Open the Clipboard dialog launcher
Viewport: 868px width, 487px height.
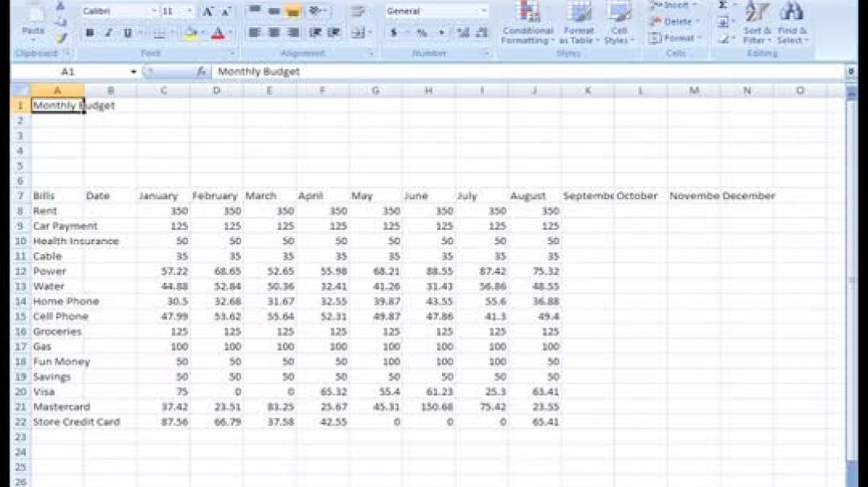(x=66, y=53)
